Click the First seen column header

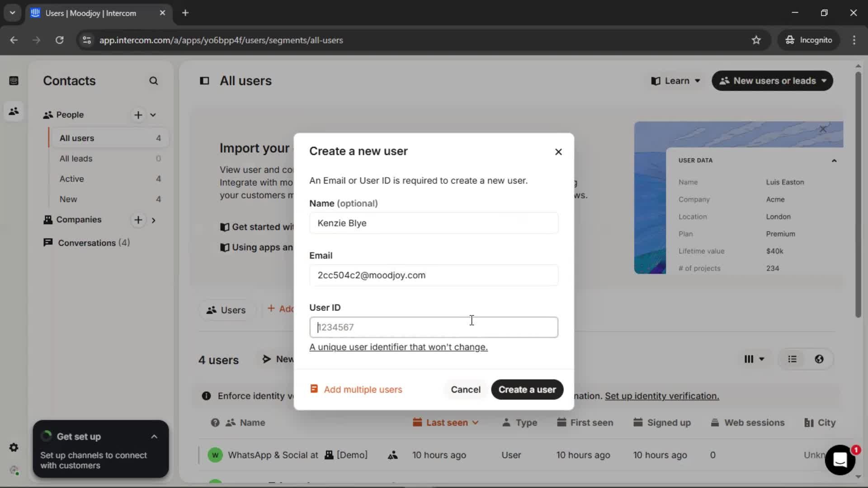[x=585, y=422]
